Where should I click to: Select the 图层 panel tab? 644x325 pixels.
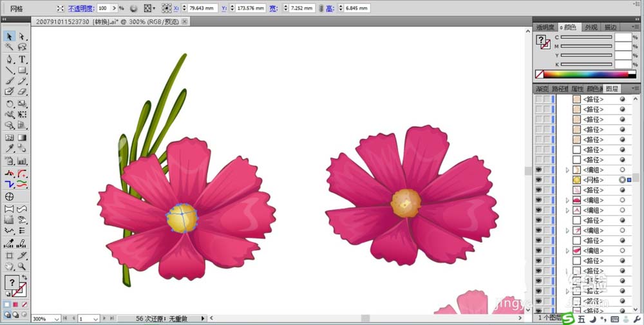pos(612,89)
